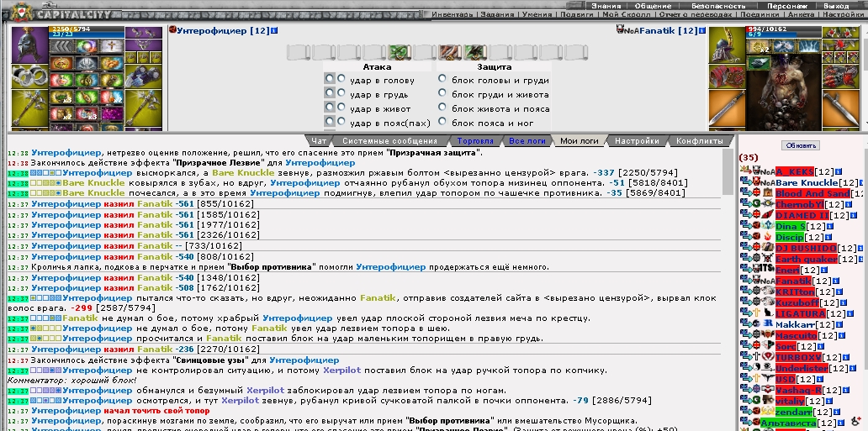Choose 'блок живота и пояса' defense radio

pyautogui.click(x=442, y=107)
